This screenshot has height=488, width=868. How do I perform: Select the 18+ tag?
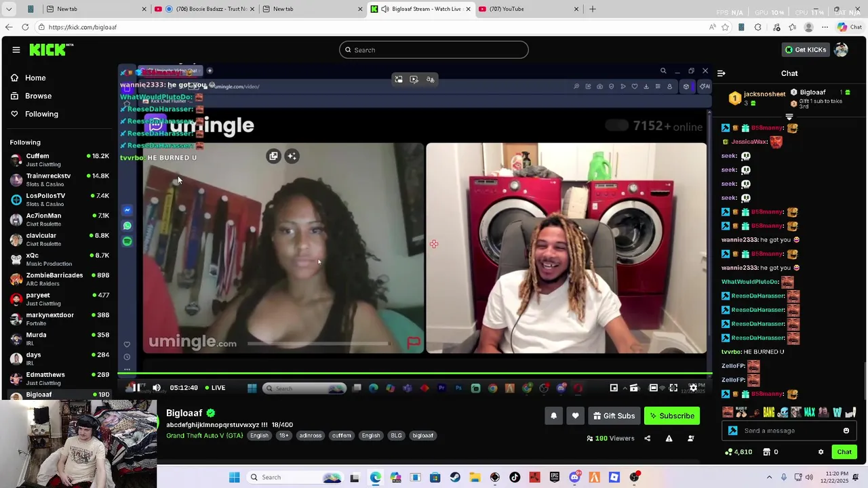283,436
